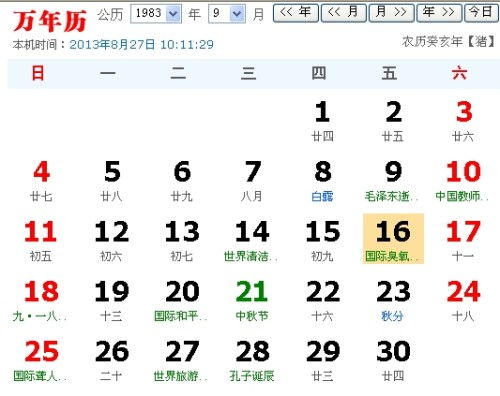
Task: Select highlighted September 16 cell
Action: point(393,239)
